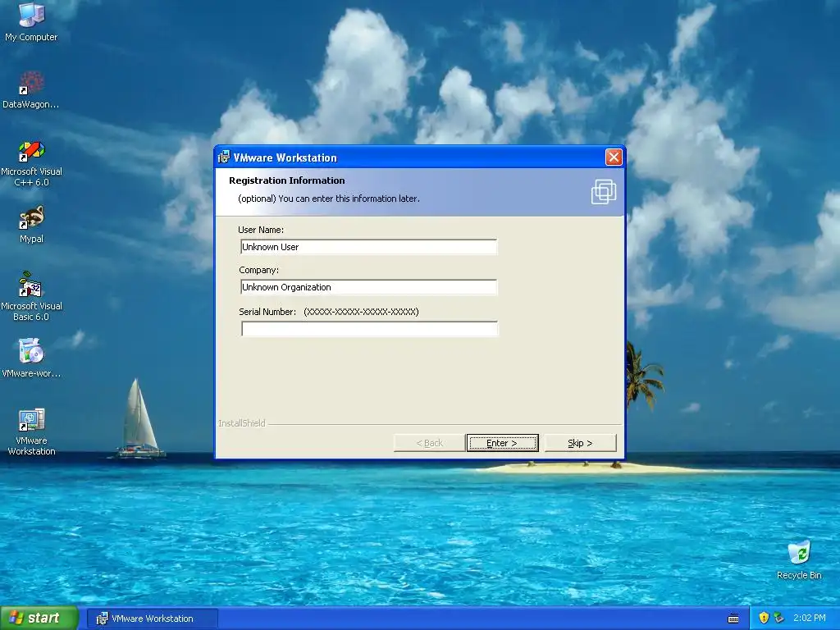Click inside the Company field
Viewport: 840px width, 630px height.
[x=369, y=287]
